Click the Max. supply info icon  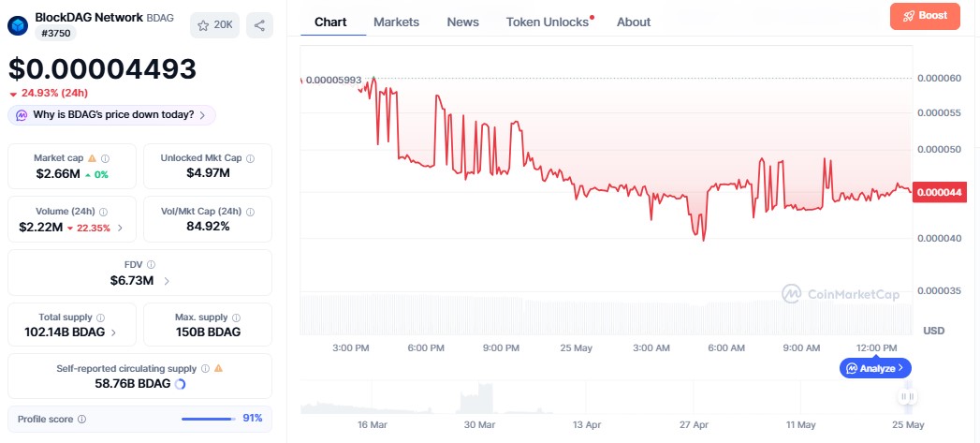click(236, 317)
